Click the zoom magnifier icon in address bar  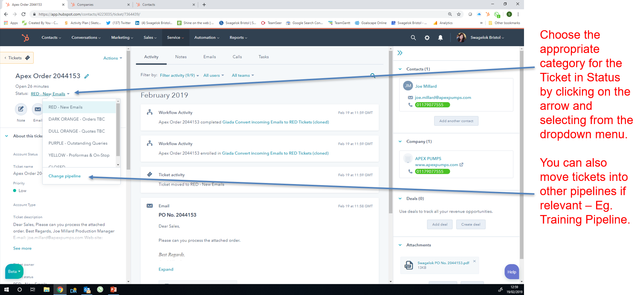pos(450,14)
